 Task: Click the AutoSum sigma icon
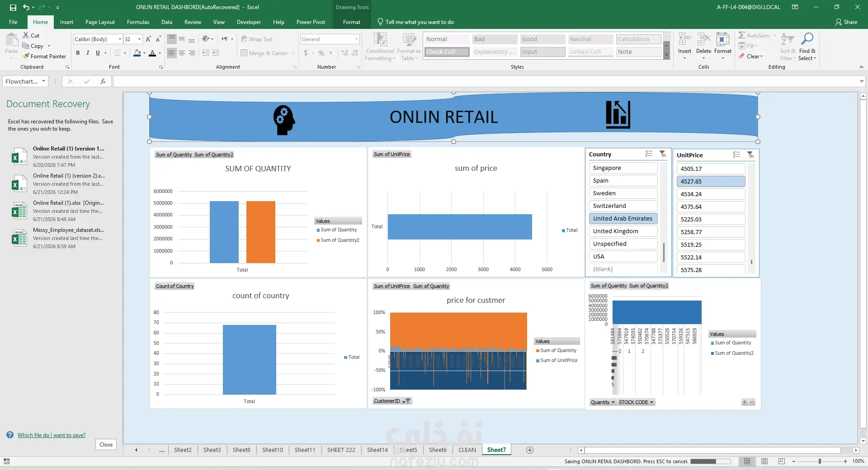[742, 35]
